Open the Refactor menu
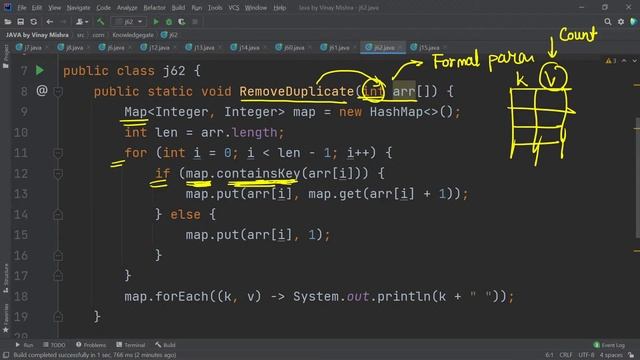Screen dimensions: 640x360 [154, 8]
